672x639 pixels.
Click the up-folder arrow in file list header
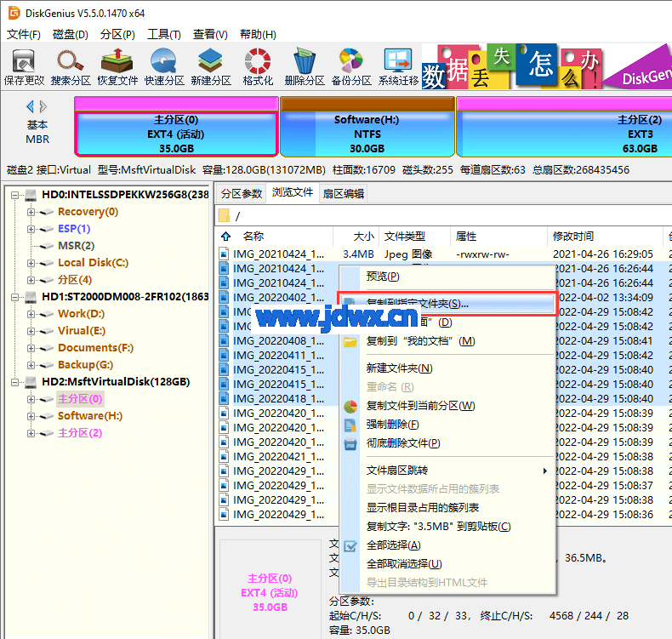226,237
